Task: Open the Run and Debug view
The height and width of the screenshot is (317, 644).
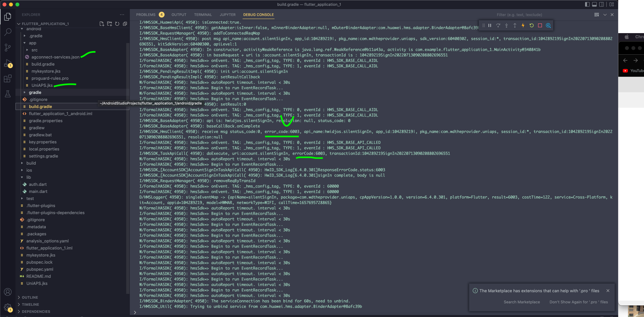Action: coord(8,63)
